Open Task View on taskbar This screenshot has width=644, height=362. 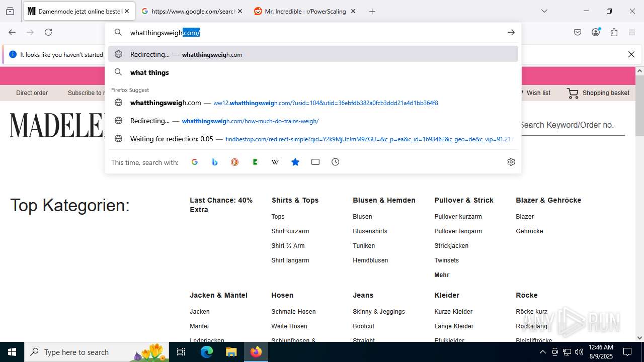click(x=181, y=352)
